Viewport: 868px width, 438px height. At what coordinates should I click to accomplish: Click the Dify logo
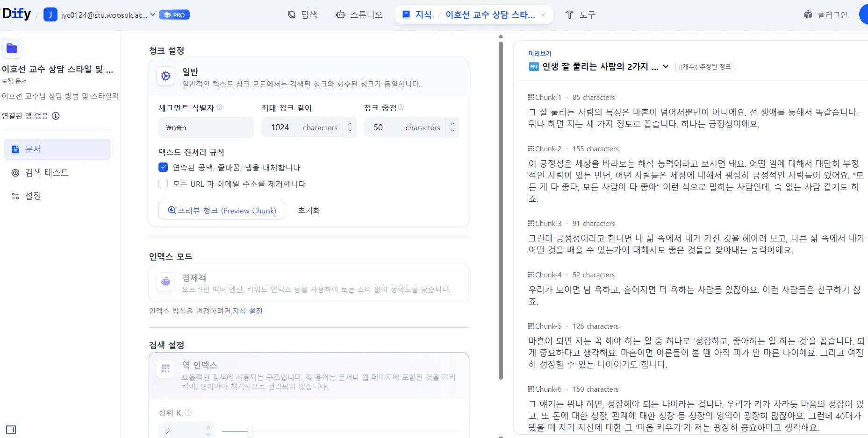point(16,14)
